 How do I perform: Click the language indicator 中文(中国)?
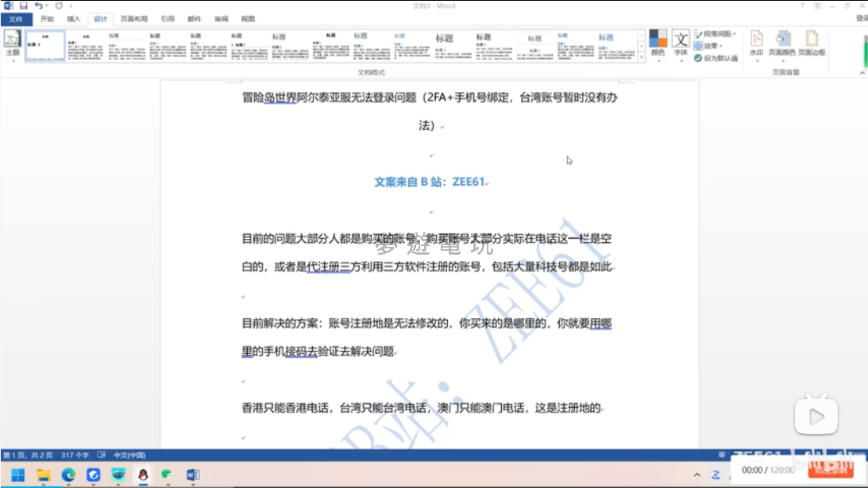[x=129, y=455]
